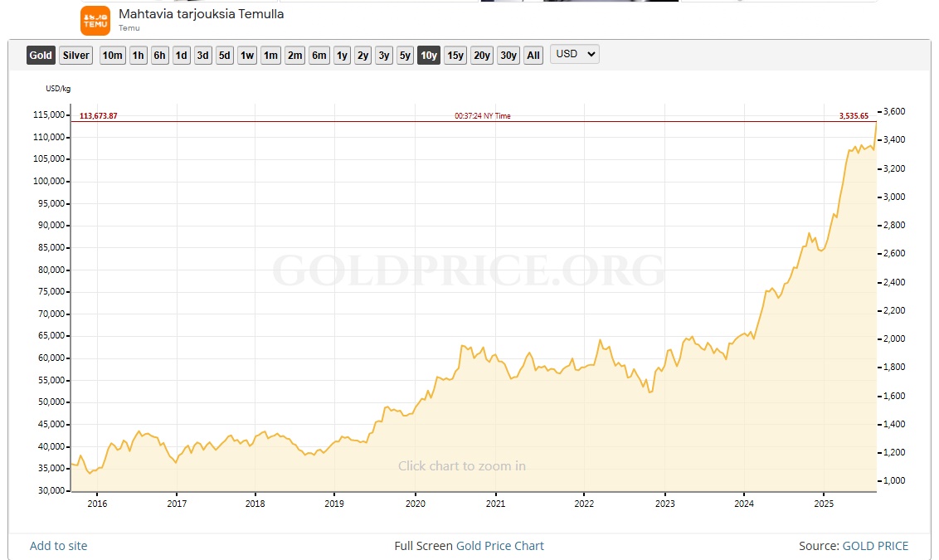Select the Gold metal button

click(41, 55)
